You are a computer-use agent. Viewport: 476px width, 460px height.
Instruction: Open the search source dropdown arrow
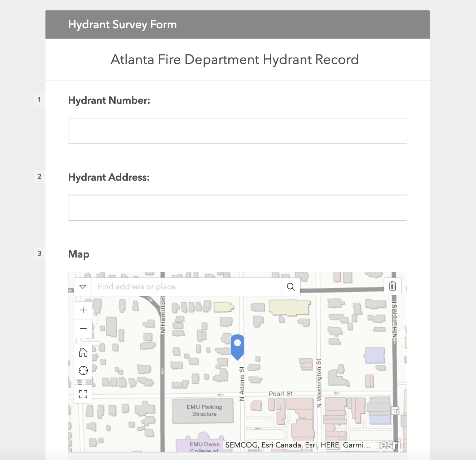[83, 287]
